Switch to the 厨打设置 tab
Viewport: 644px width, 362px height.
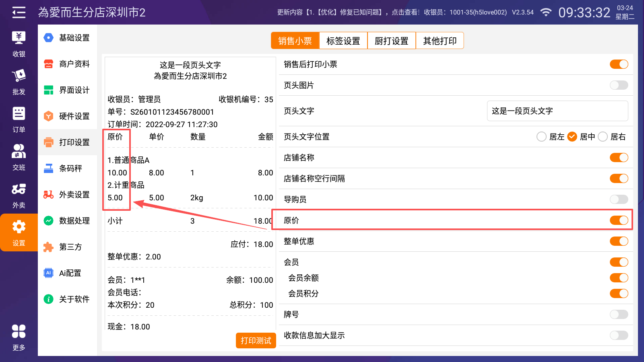click(391, 41)
